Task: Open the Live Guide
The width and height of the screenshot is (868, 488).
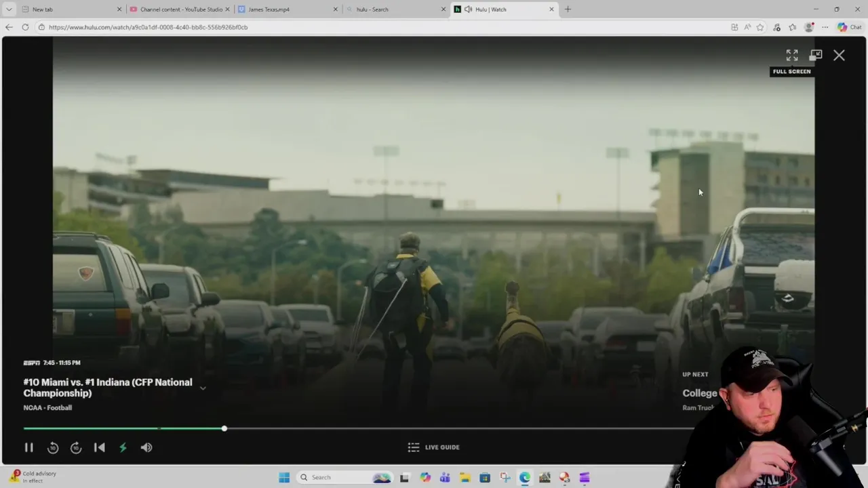Action: click(434, 447)
